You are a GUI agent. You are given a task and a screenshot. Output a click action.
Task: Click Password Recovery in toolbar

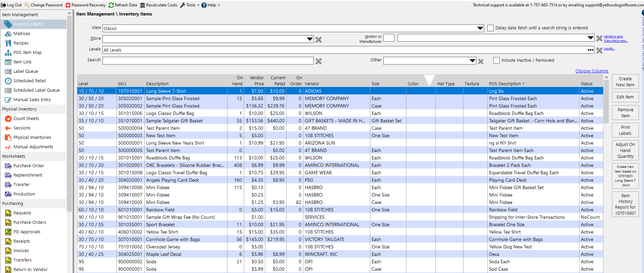click(85, 5)
